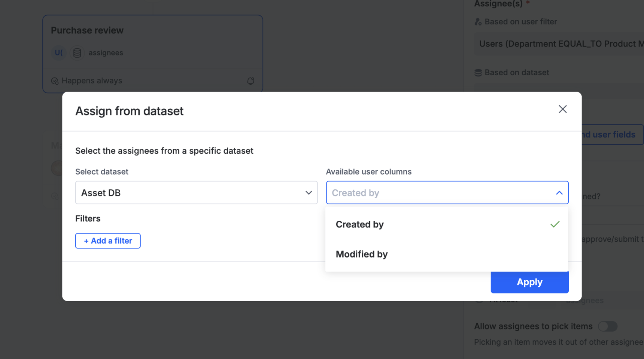The width and height of the screenshot is (644, 359).
Task: Click the up chevron of Created by dropdown
Action: point(559,193)
